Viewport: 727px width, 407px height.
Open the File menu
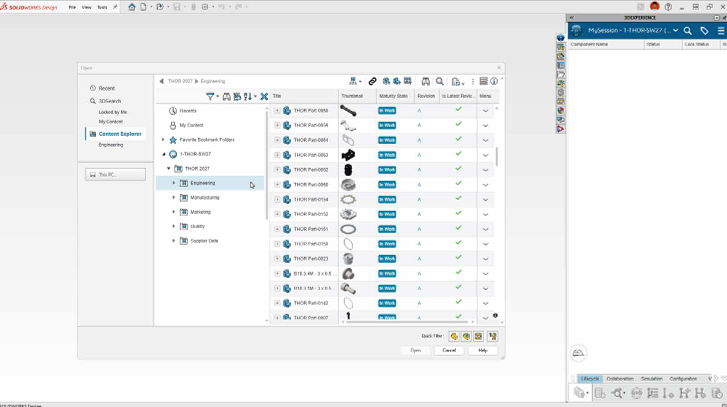(72, 7)
